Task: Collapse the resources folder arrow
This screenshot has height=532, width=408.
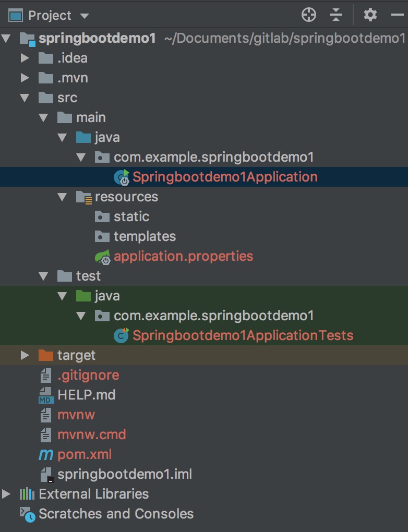Action: [62, 197]
